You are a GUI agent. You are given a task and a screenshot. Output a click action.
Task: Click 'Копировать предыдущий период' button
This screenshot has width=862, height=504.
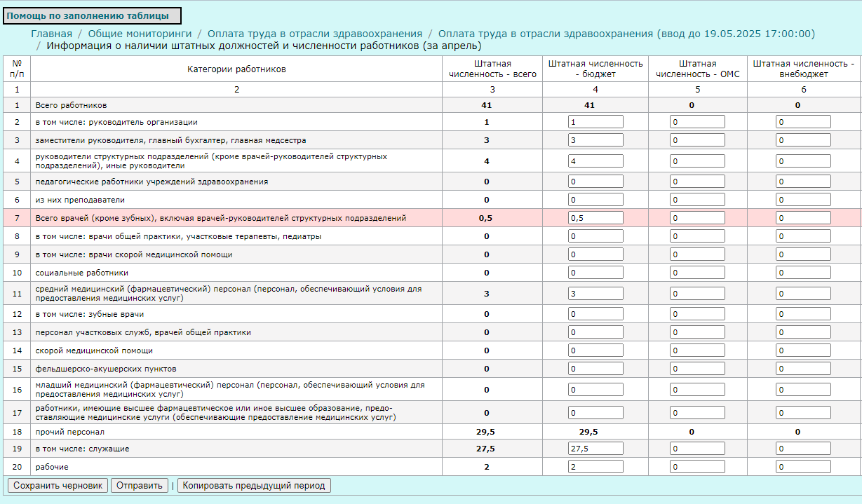[x=253, y=486]
